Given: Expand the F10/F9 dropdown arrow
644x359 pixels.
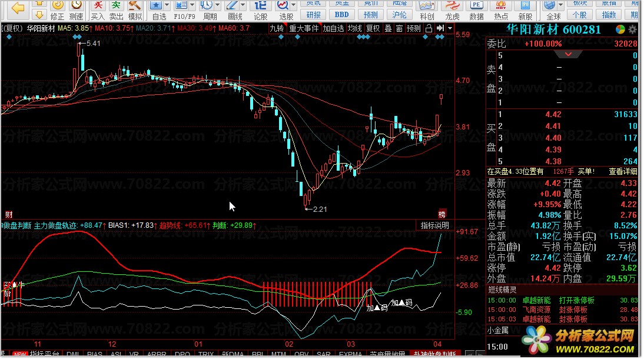Looking at the screenshot, I should click(192, 5).
